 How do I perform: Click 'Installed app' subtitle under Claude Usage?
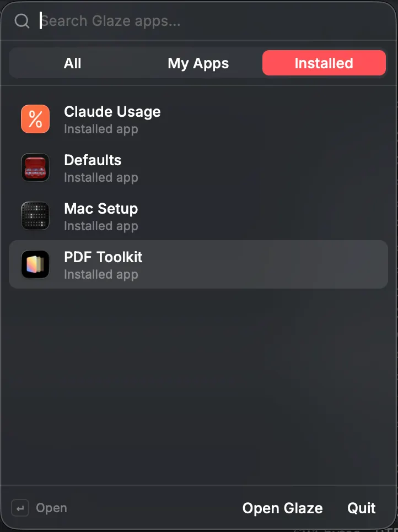coord(101,129)
